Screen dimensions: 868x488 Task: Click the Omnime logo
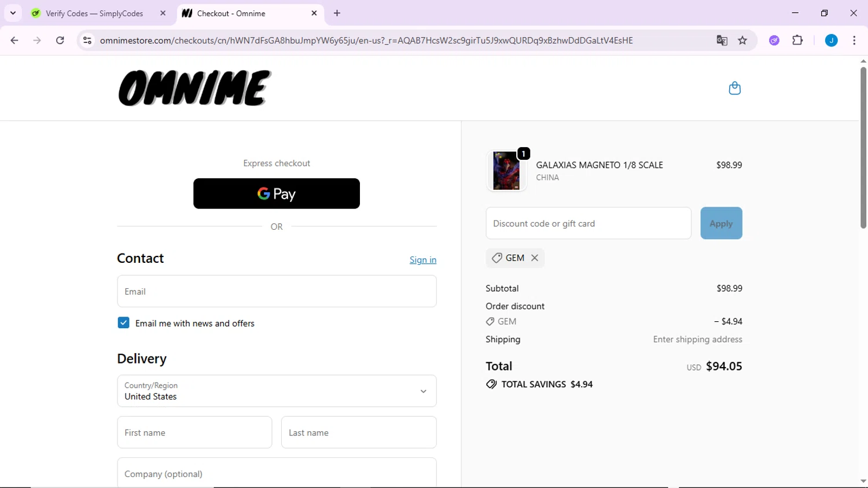[195, 88]
